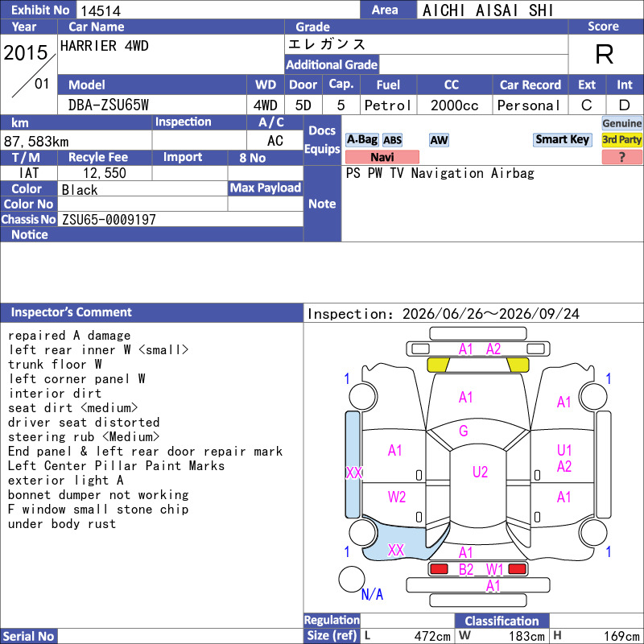Click the spare tire circle marked N/A

[x=352, y=579]
